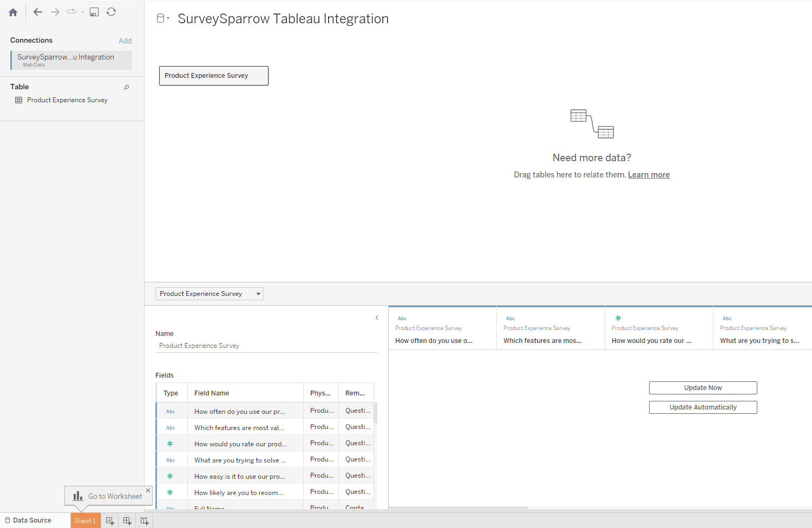Viewport: 812px width, 528px height.
Task: Select Product Experience Survey in the Table list
Action: (x=67, y=100)
